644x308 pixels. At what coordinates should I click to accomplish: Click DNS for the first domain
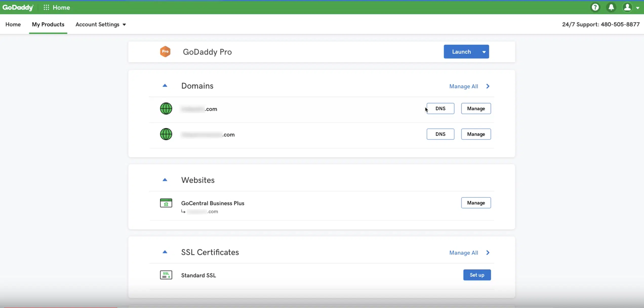point(440,108)
